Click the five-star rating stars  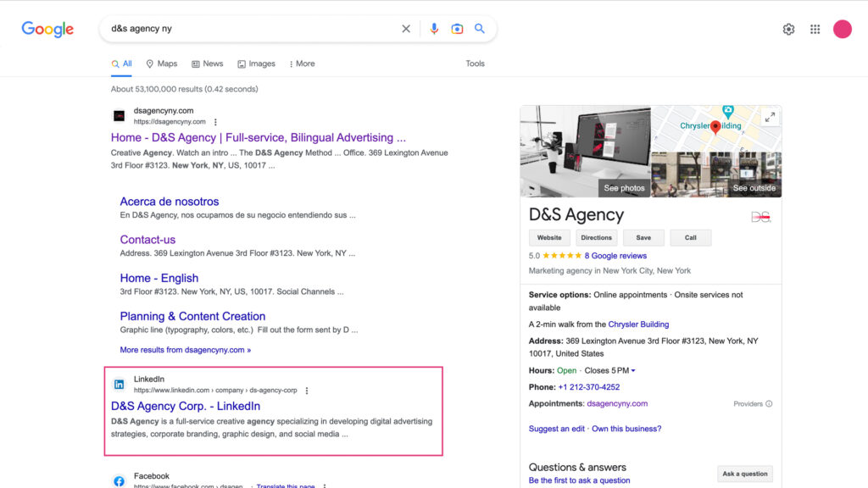[x=562, y=256]
